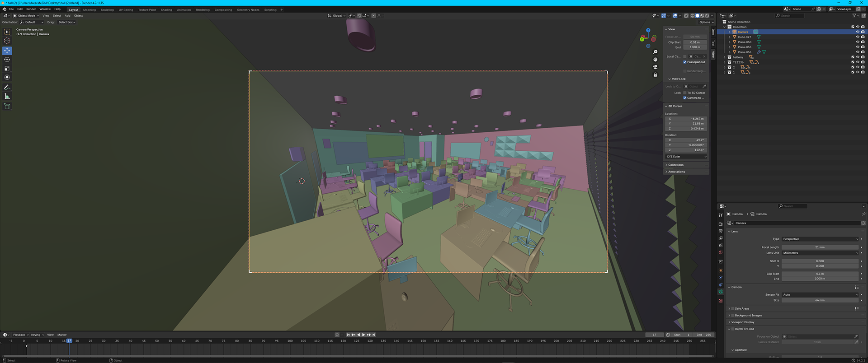Screen dimensions: 868x363
Task: Open the Texture properties tab icon
Action: (721, 301)
